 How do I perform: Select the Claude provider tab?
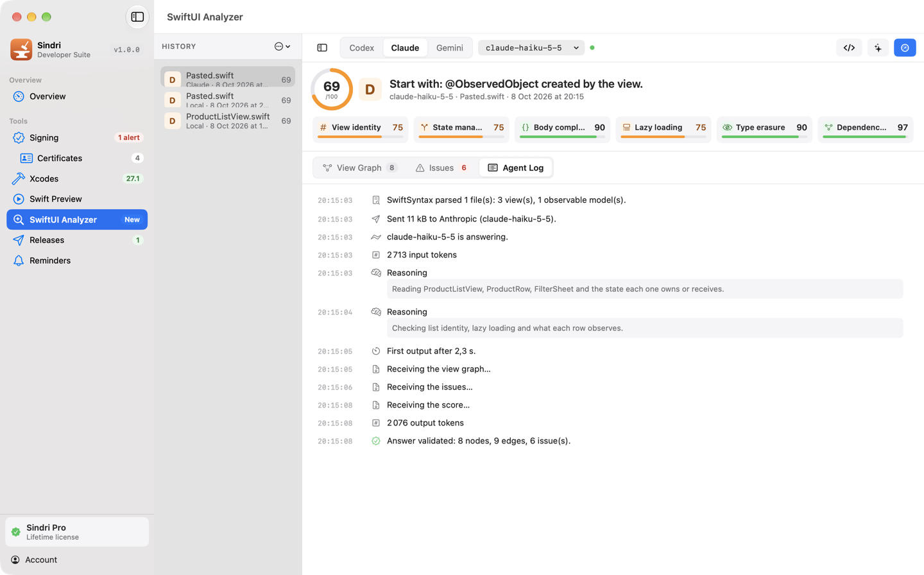coord(405,47)
